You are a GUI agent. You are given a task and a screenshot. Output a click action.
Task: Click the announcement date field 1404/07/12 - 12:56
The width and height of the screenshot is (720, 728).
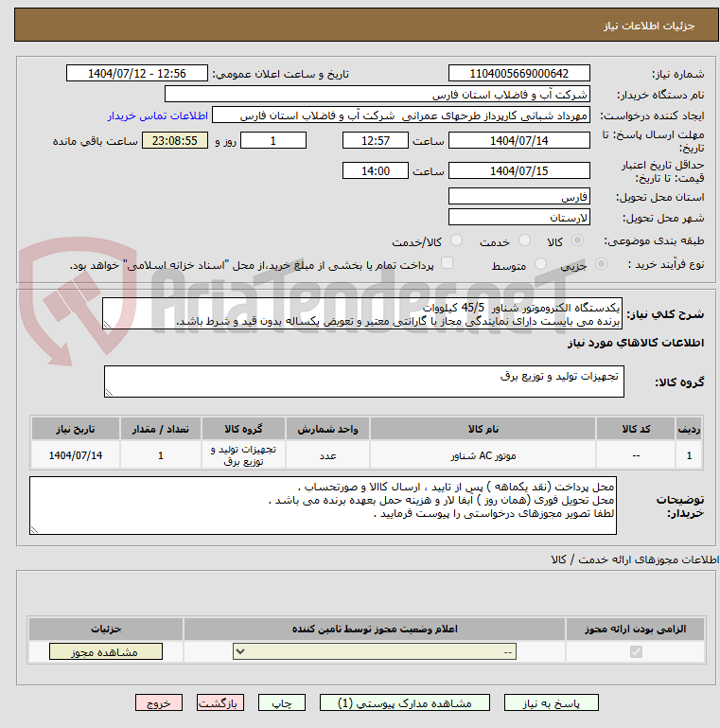tap(137, 73)
